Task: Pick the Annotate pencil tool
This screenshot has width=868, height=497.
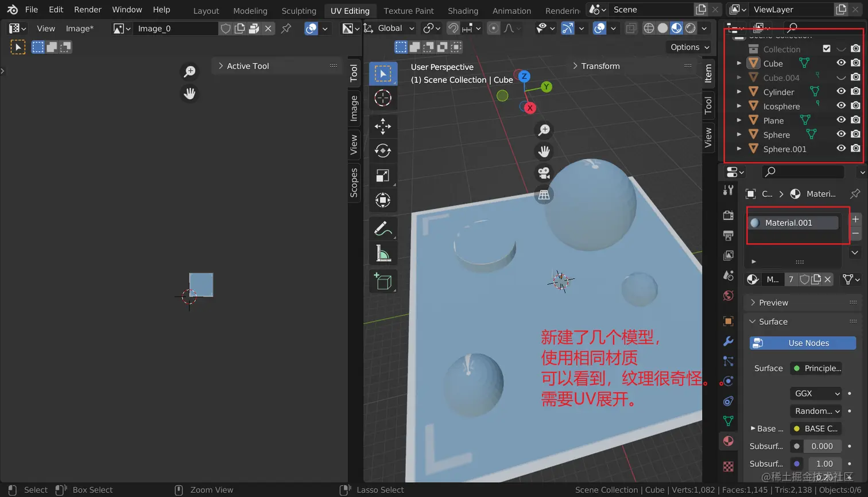Action: click(383, 228)
